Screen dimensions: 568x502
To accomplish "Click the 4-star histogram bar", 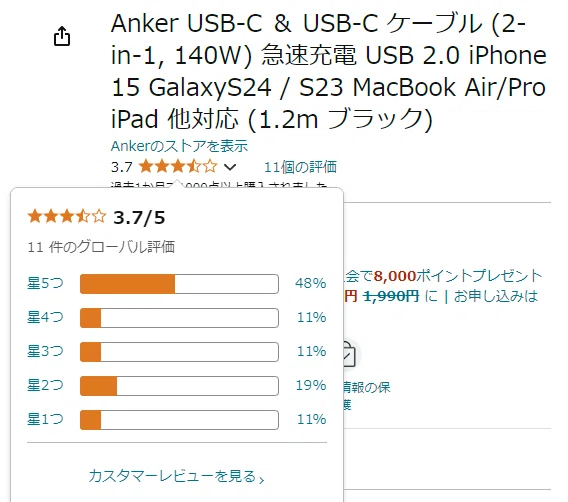I will pyautogui.click(x=179, y=318).
